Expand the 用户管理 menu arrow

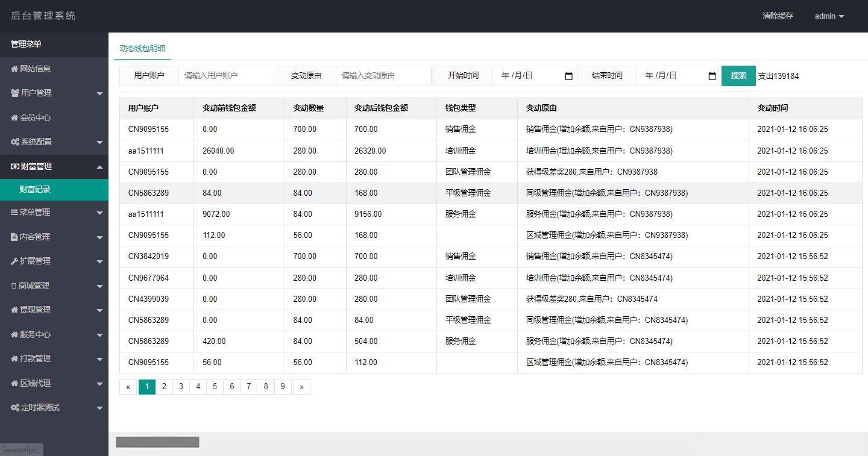(99, 93)
